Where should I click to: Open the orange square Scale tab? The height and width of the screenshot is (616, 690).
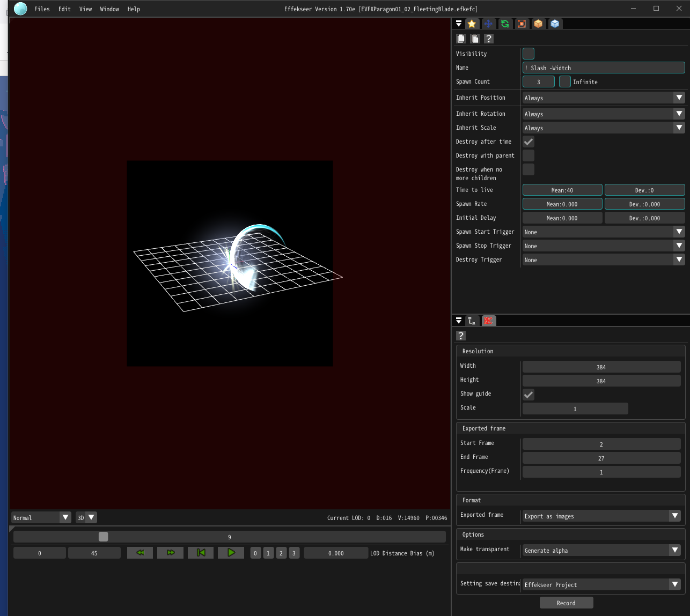click(x=522, y=24)
